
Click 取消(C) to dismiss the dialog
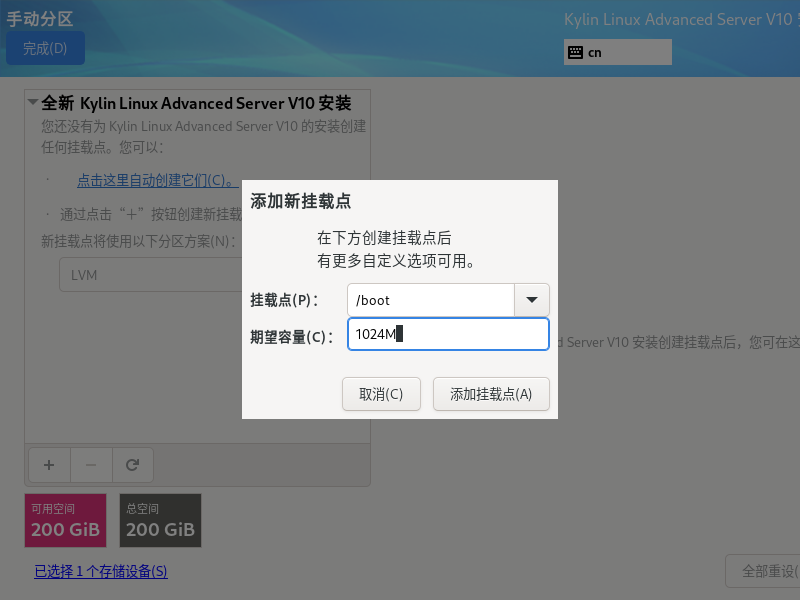(381, 393)
